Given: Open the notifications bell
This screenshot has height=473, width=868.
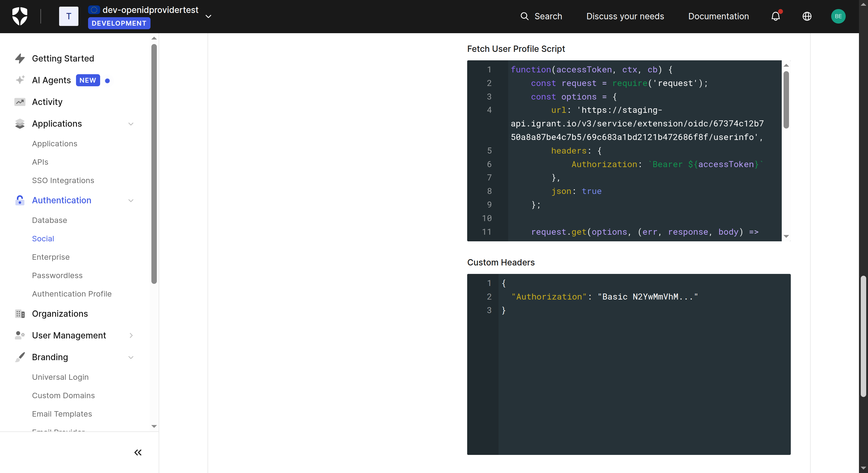Looking at the screenshot, I should (775, 16).
